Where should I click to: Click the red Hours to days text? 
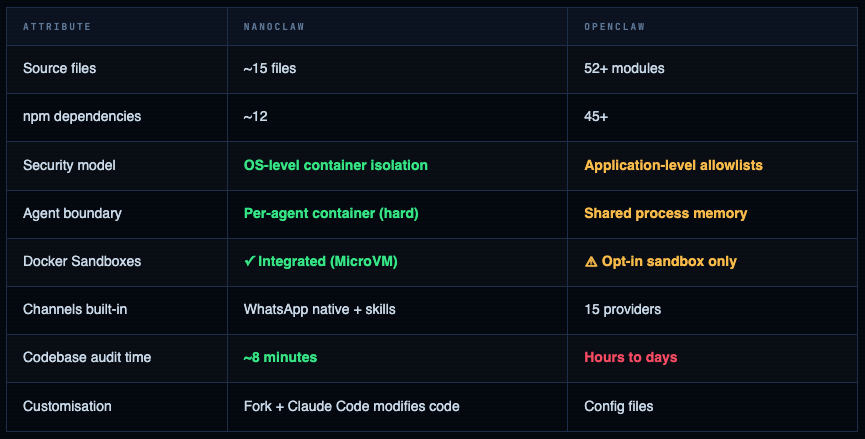point(630,357)
